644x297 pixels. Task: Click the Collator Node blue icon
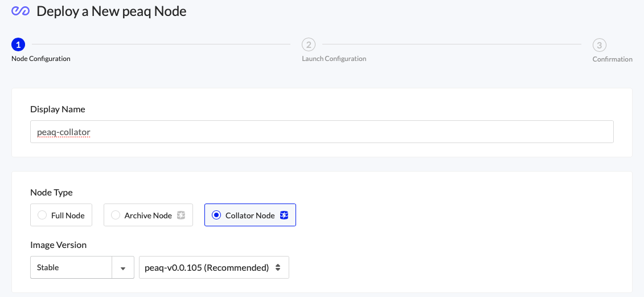click(x=284, y=215)
